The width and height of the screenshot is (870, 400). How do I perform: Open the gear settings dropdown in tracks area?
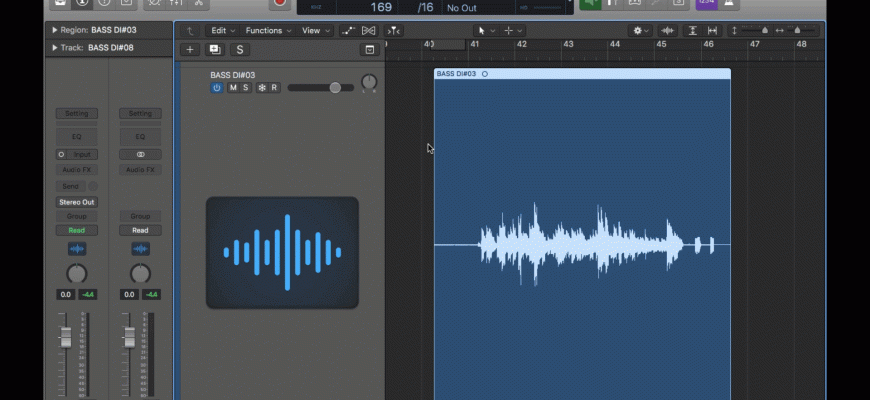tap(641, 31)
